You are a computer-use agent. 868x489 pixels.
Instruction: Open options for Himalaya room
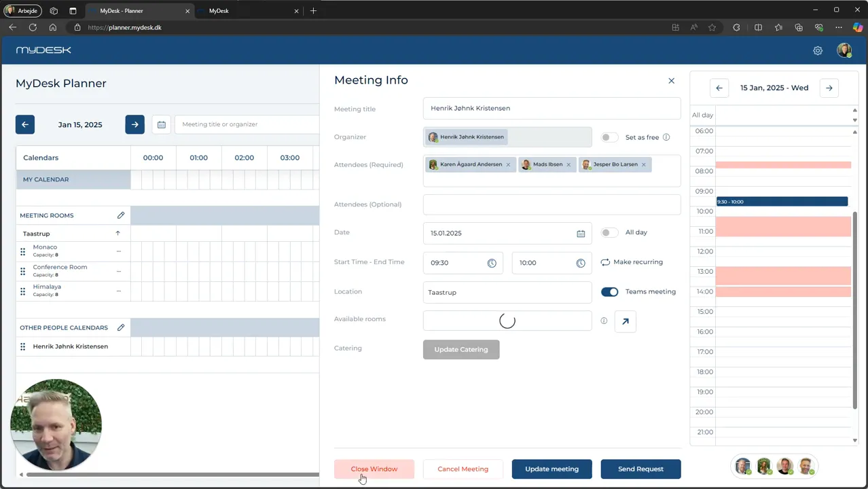tap(118, 291)
